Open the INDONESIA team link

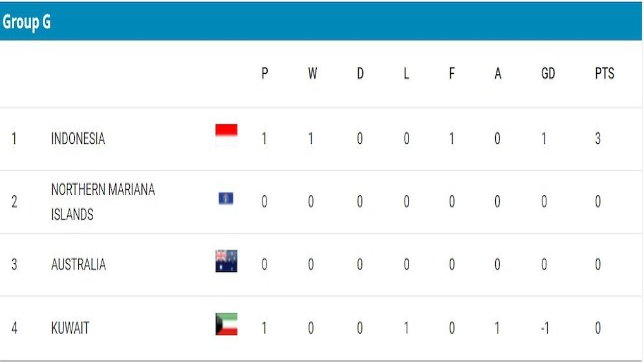[78, 139]
